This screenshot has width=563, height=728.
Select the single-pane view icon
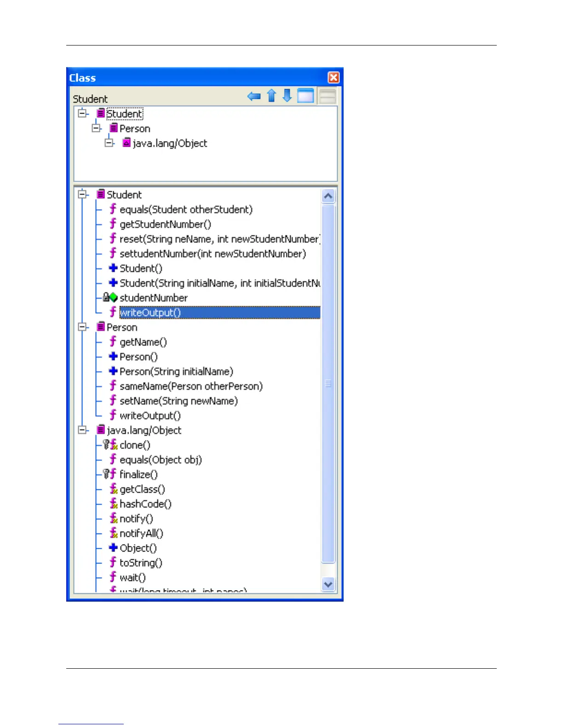tap(305, 96)
